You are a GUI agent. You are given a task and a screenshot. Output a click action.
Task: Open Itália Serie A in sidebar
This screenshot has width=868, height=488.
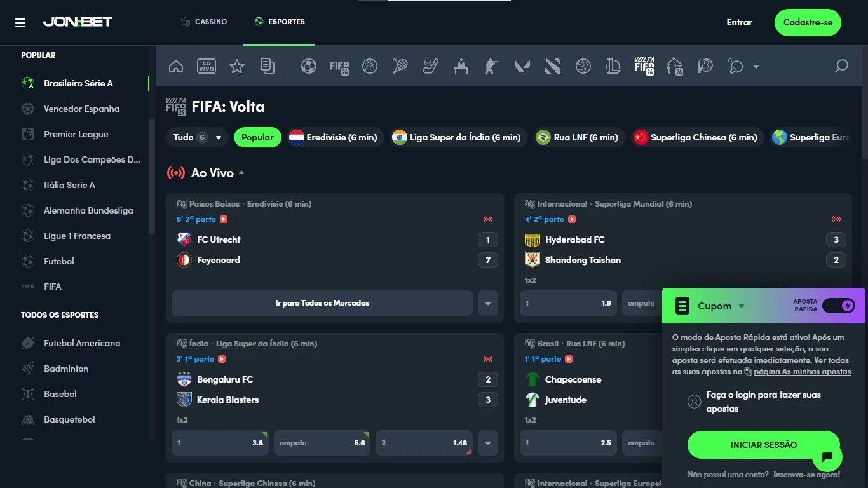coord(69,185)
